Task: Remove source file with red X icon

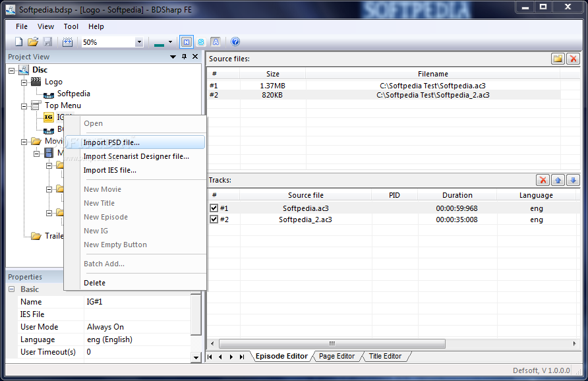Action: [573, 59]
